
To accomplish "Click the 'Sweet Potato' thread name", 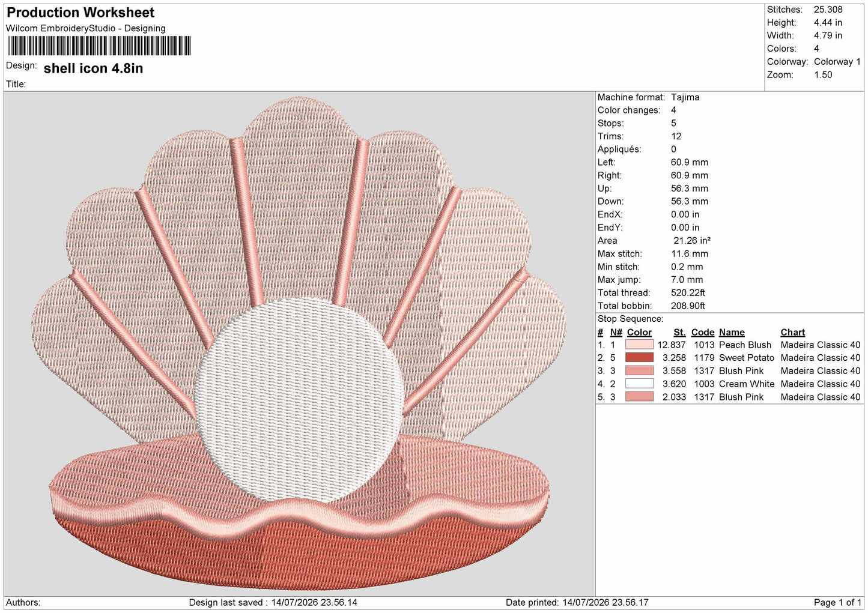I will 747,358.
